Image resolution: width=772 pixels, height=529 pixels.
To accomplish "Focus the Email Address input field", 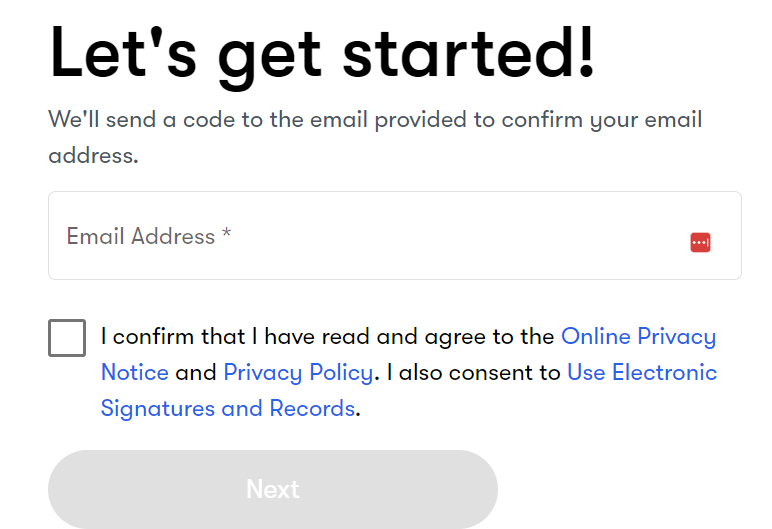I will (x=394, y=235).
